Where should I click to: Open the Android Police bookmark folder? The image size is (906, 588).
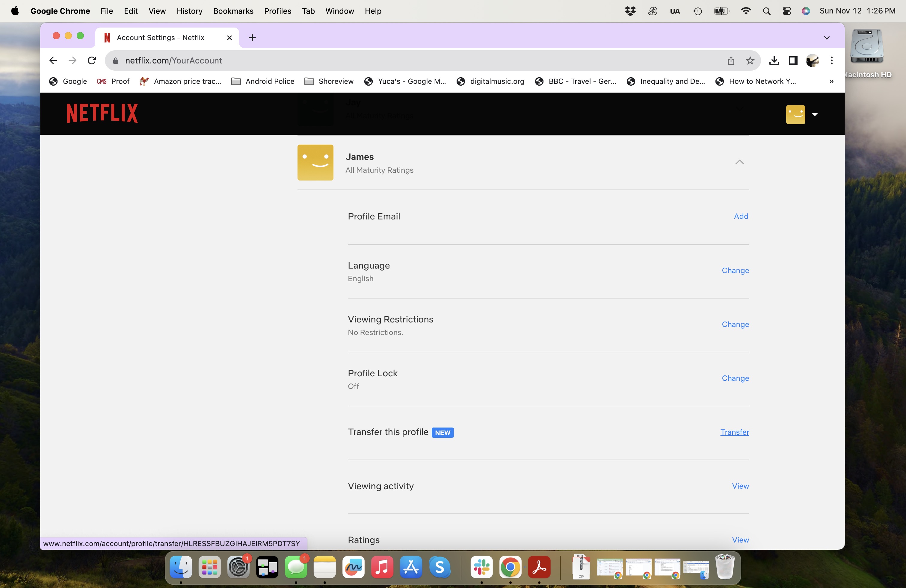pyautogui.click(x=263, y=81)
